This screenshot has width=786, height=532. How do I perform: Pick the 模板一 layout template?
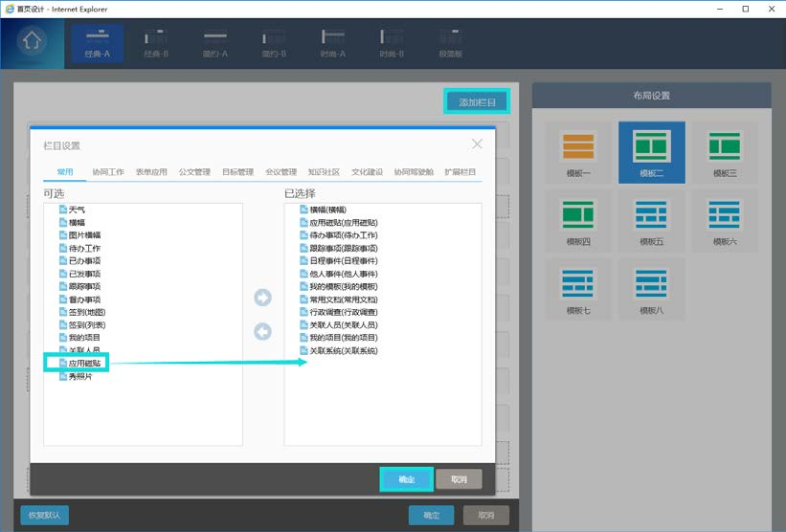pyautogui.click(x=577, y=152)
